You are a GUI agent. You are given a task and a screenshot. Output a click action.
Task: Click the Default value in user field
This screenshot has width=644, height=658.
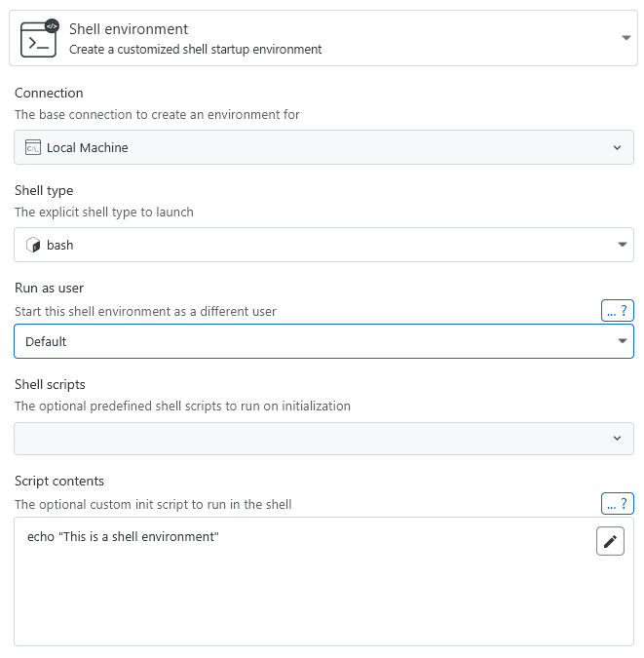(46, 341)
